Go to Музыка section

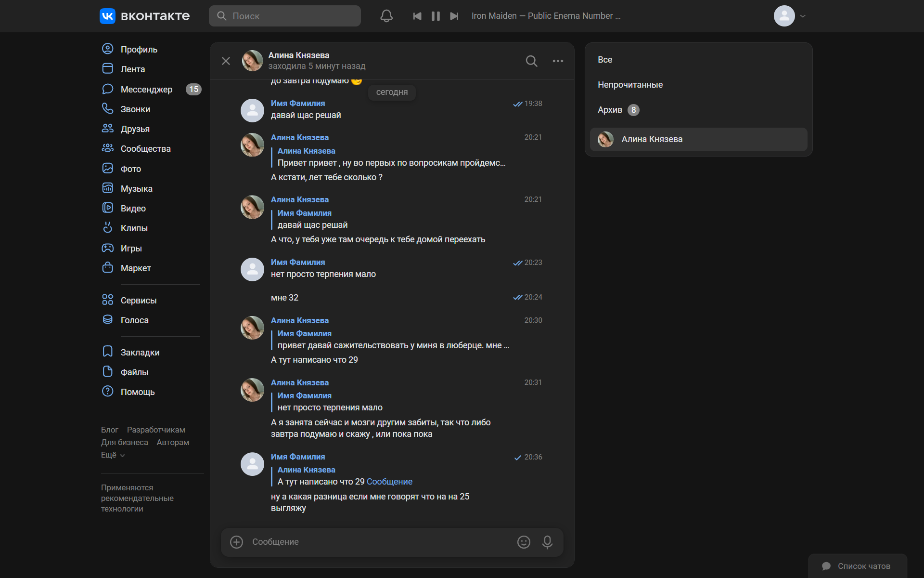pos(136,188)
